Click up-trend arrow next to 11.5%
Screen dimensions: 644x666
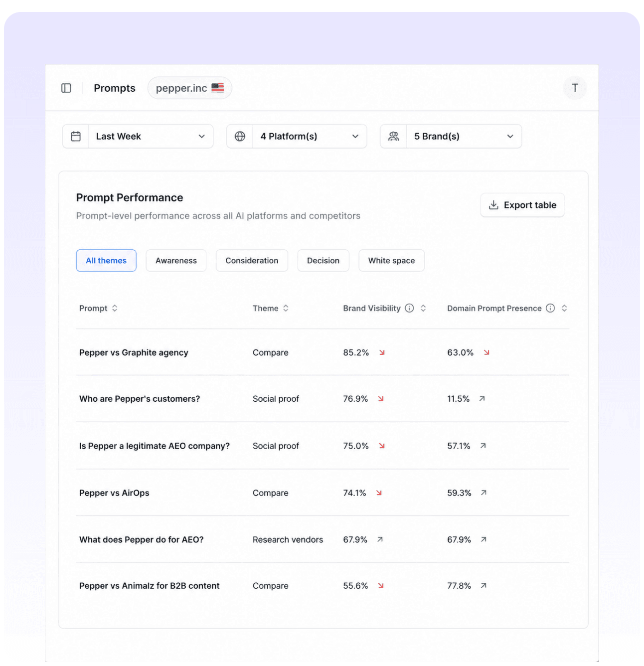coord(482,398)
